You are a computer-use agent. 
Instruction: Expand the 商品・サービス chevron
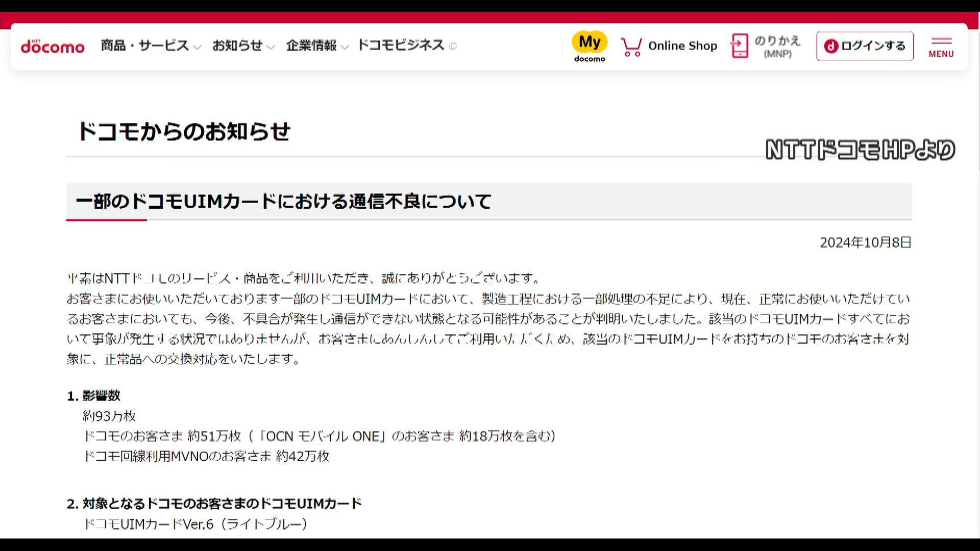197,47
